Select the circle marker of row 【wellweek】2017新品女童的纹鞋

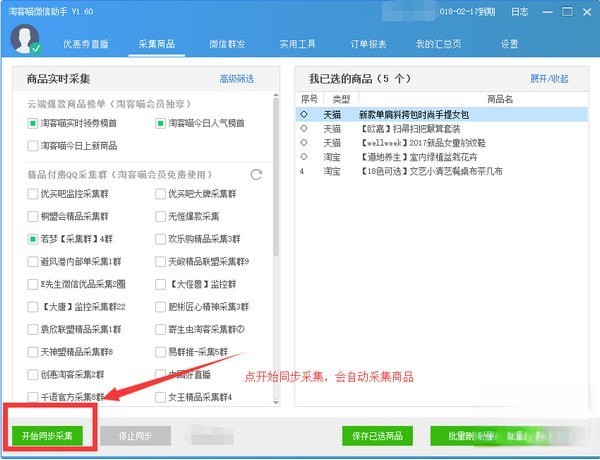[304, 142]
